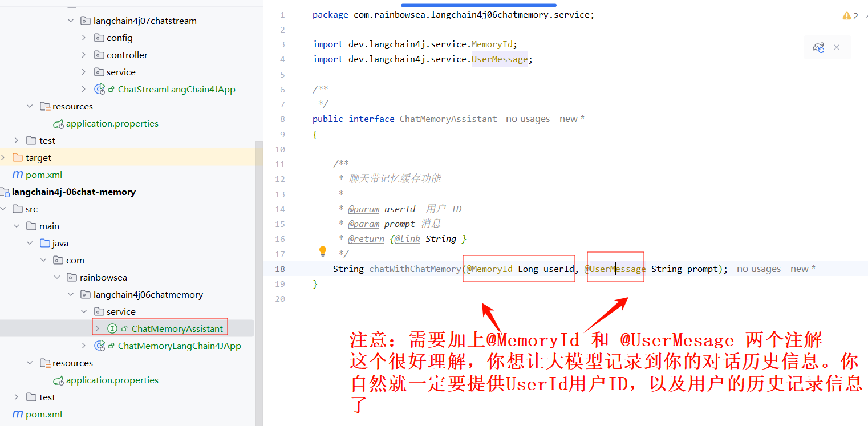Open the bottom pom.xml Maven file
This screenshot has height=426, width=868.
click(x=43, y=415)
